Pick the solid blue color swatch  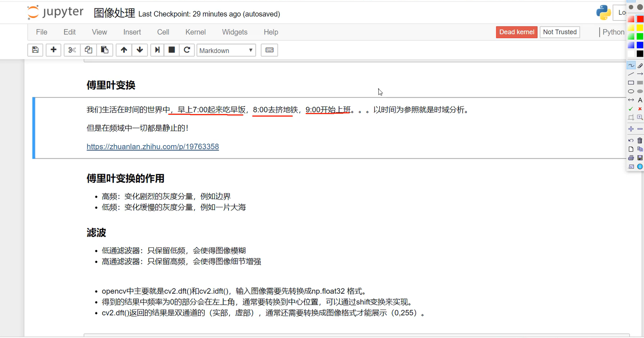coord(640,45)
